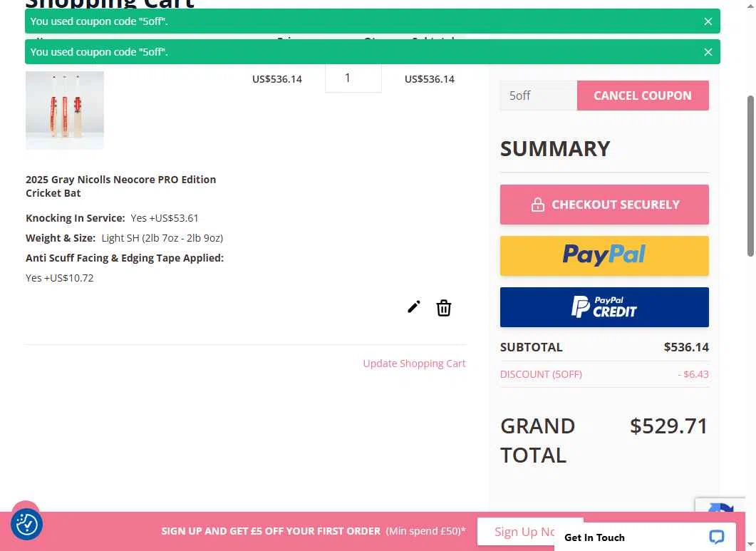Screen dimensions: 756x551
Task: Edit cart item with pencil icon
Action: [x=414, y=307]
